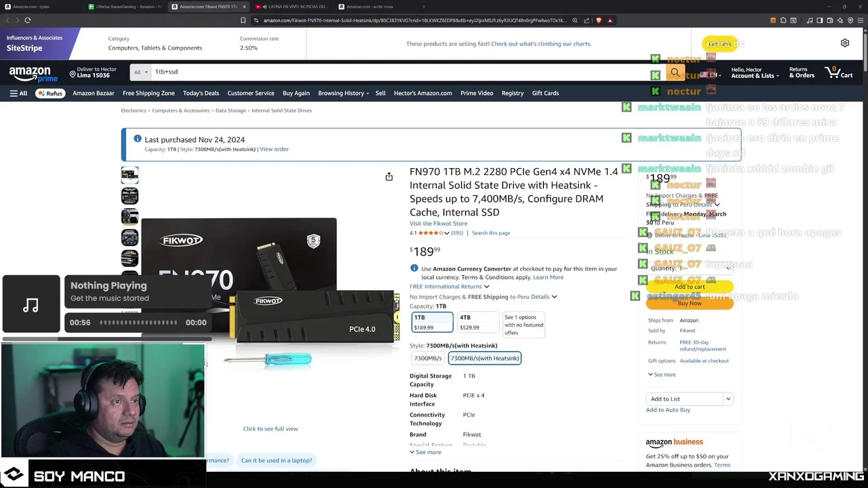This screenshot has width=868, height=488.
Task: Bookmark this page in address bar
Action: (243, 20)
